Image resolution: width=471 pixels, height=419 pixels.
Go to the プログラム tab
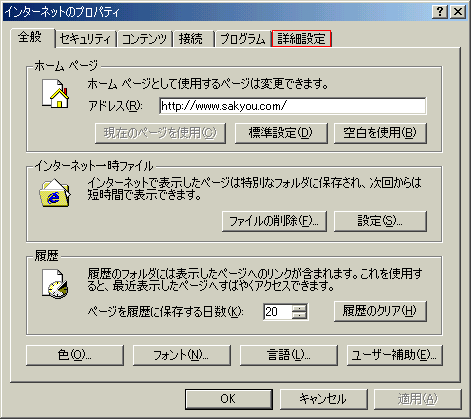[x=242, y=39]
